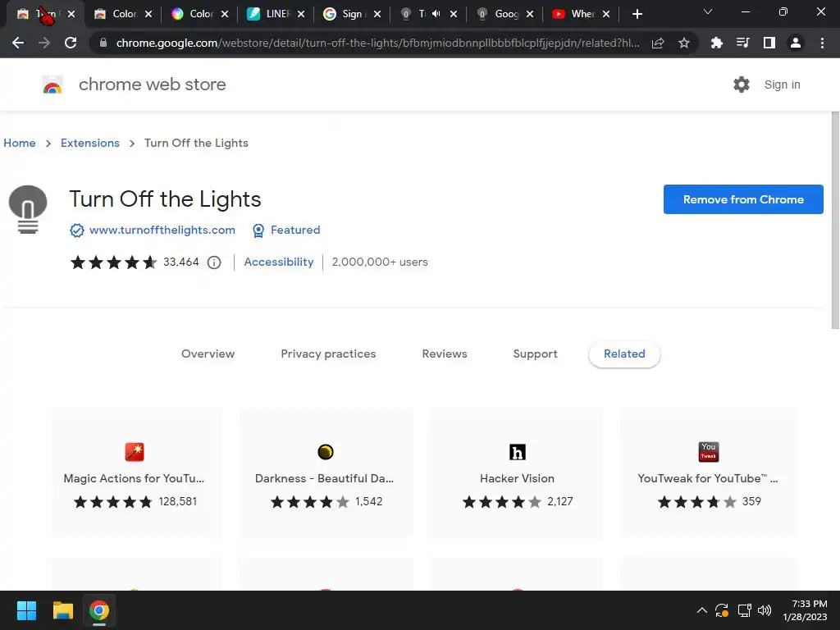Click the page vertical scrollbar
840x630 pixels.
pyautogui.click(x=835, y=220)
